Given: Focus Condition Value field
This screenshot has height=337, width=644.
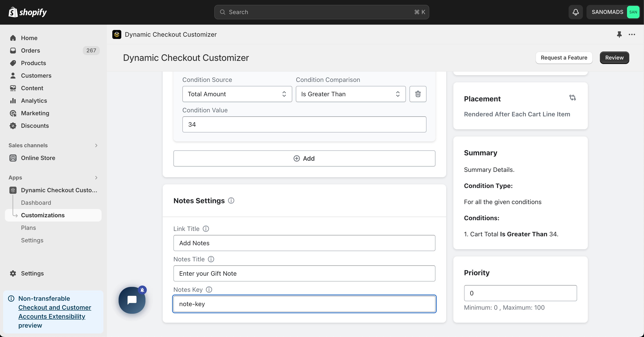Looking at the screenshot, I should [x=304, y=124].
